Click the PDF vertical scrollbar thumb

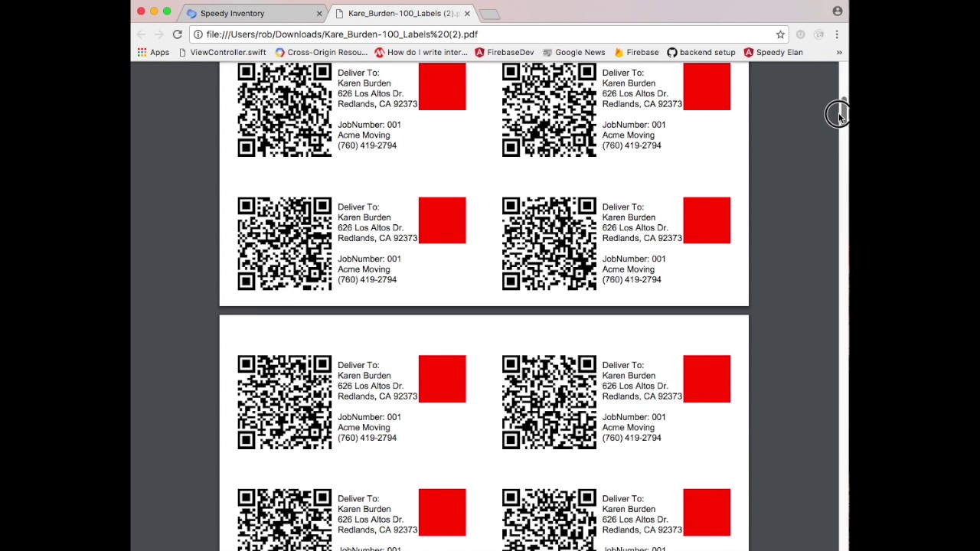[844, 109]
